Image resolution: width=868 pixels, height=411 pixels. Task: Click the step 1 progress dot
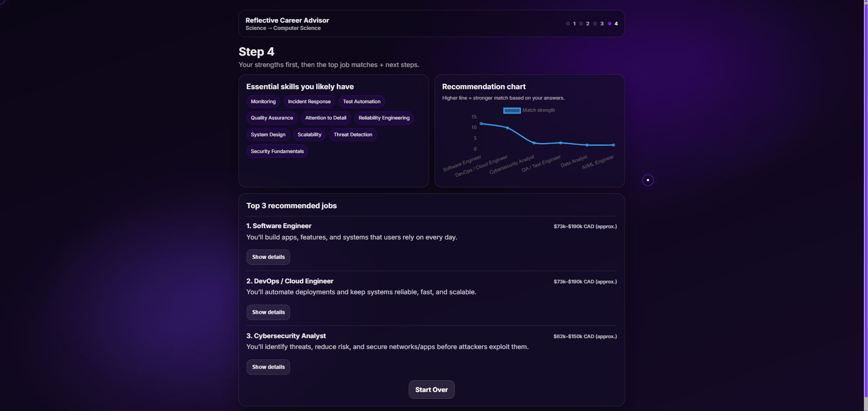click(568, 24)
